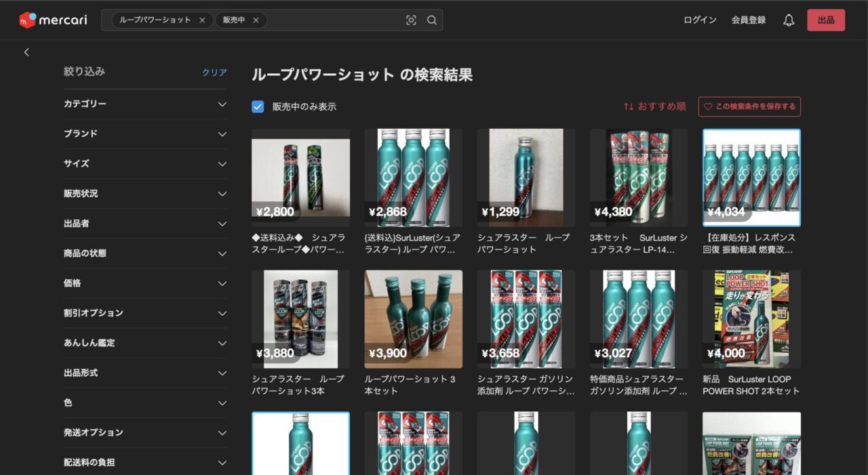
Task: Click title 新品 SurLuster LOOP POWER SHOT 2本セット
Action: (x=751, y=385)
